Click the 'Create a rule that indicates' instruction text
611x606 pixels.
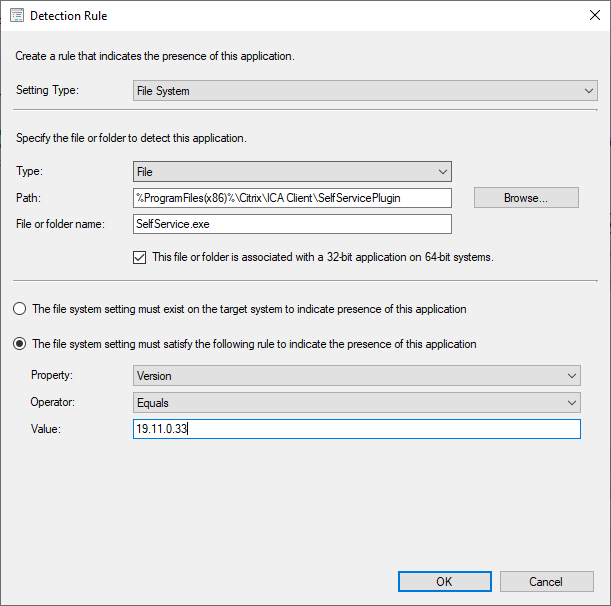155,56
